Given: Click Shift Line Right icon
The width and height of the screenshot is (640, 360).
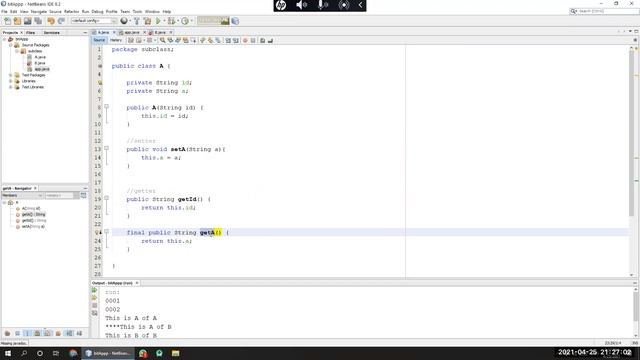Looking at the screenshot, I should coord(236,40).
